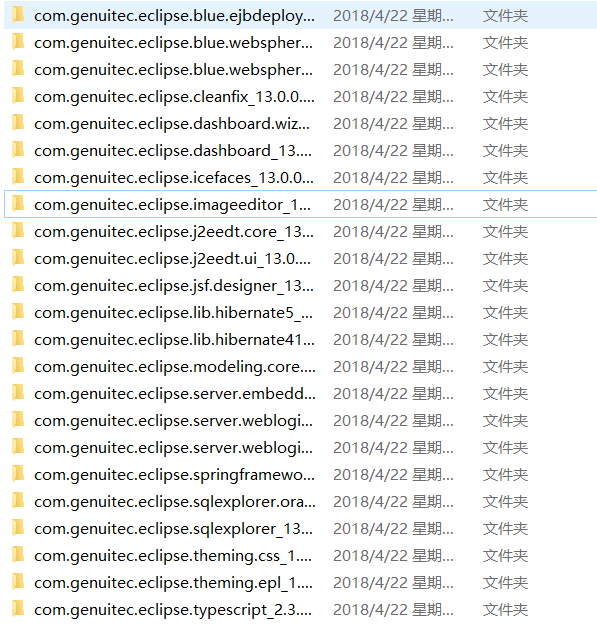The height and width of the screenshot is (628, 597).
Task: Select folder name com.genuitec.eclipse.springframewo...
Action: click(174, 475)
